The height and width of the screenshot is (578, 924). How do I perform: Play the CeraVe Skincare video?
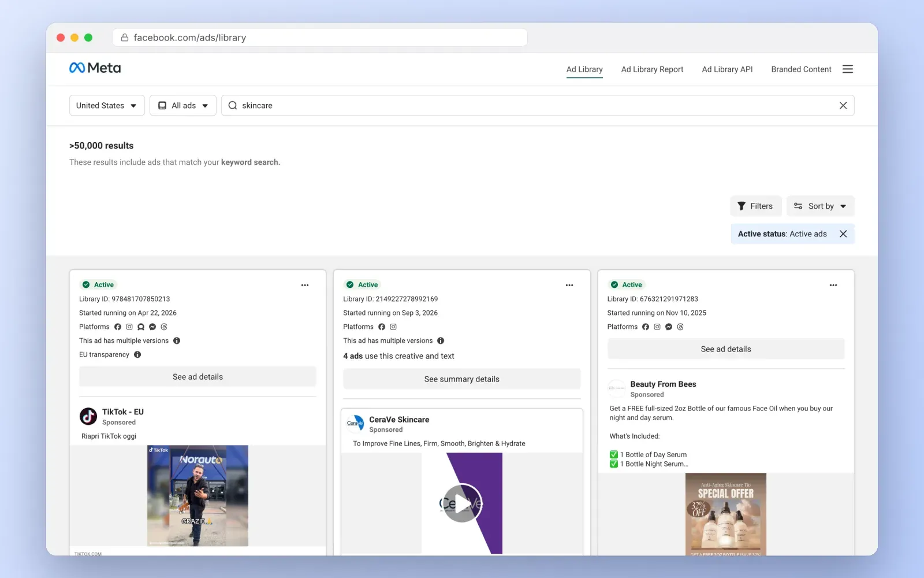click(x=462, y=503)
